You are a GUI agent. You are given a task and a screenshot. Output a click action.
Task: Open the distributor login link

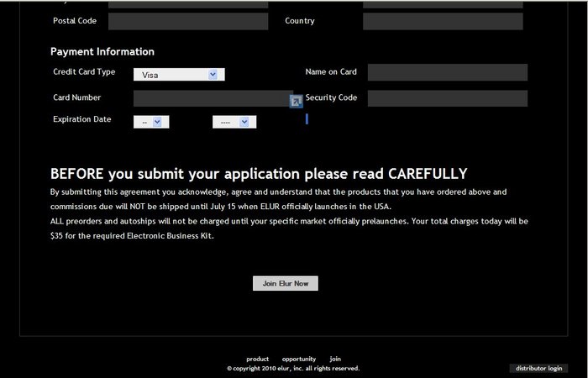pyautogui.click(x=538, y=368)
